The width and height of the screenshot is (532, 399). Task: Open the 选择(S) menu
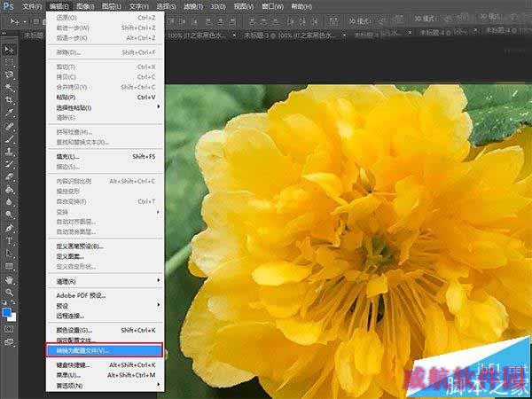click(167, 6)
